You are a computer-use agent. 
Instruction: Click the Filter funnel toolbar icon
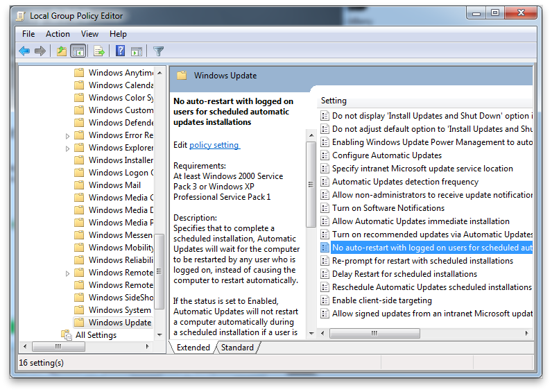click(x=158, y=51)
